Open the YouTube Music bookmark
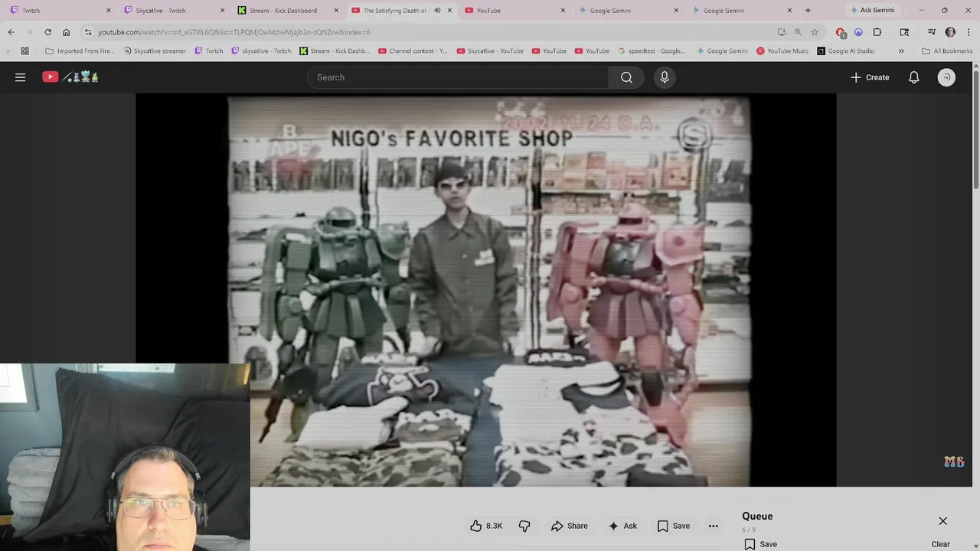The image size is (980, 551). coord(782,51)
